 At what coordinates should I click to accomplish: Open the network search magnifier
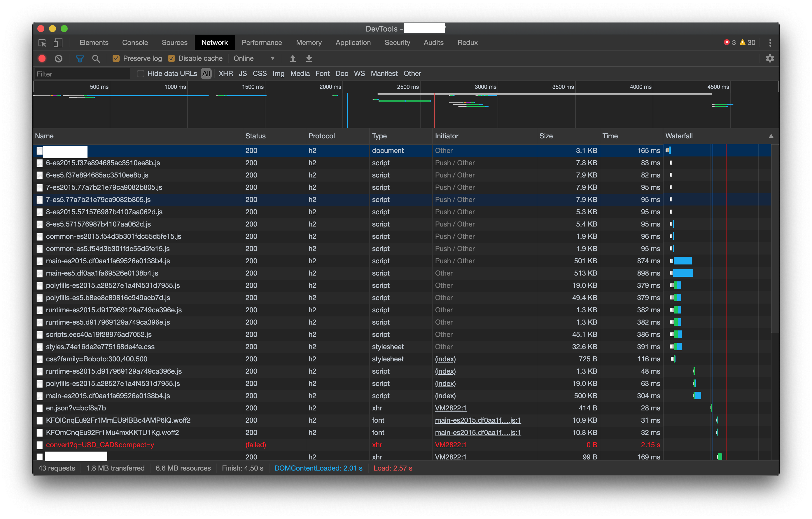click(x=96, y=59)
